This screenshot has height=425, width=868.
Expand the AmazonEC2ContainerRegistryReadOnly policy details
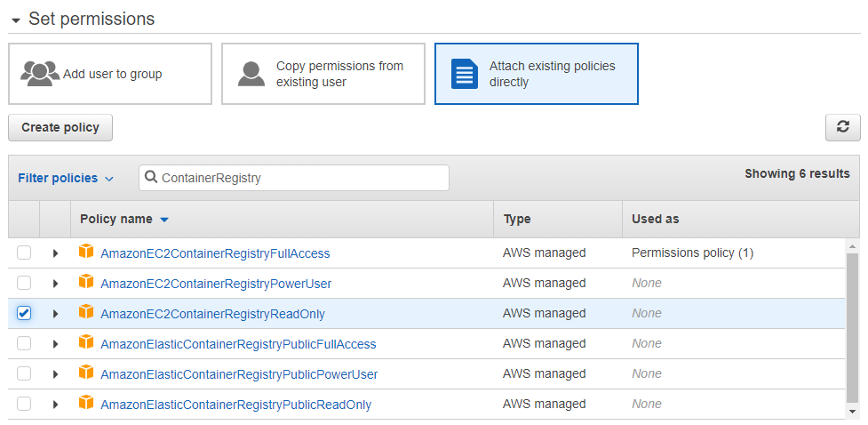point(55,314)
